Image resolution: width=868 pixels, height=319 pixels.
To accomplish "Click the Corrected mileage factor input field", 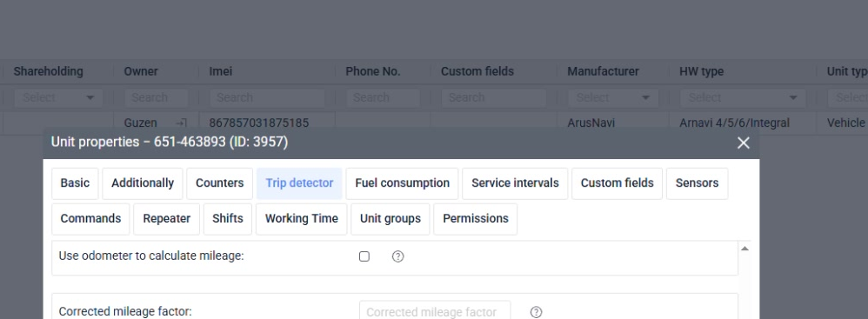I will tap(435, 310).
